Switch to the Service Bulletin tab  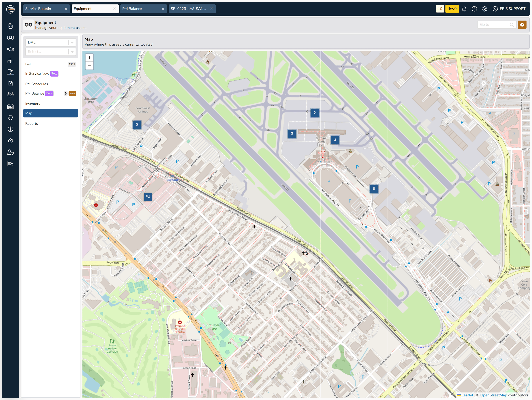click(x=38, y=9)
